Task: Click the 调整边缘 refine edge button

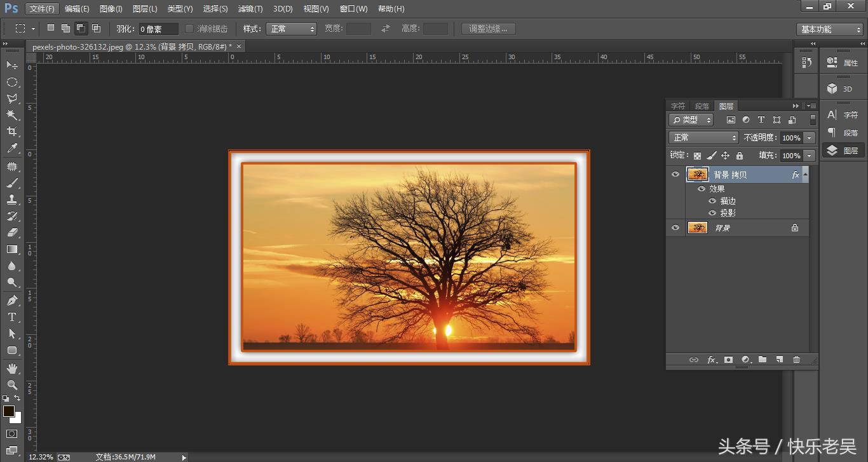Action: pyautogui.click(x=488, y=29)
